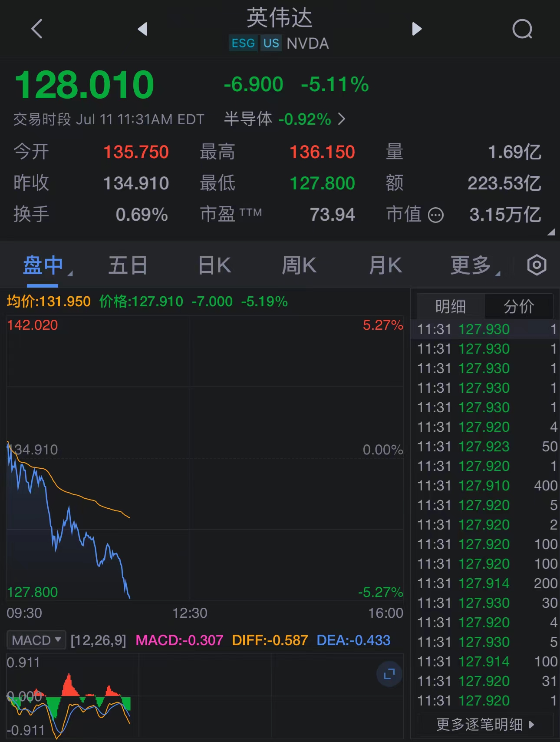Tap the 英伟达 stock title
Image resolution: width=560 pixels, height=742 pixels.
point(280,18)
